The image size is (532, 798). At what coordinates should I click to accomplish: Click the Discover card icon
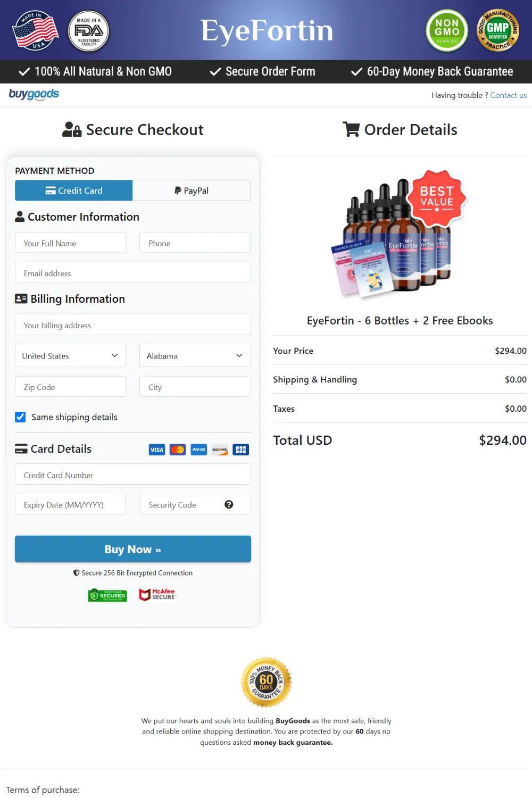coord(219,450)
